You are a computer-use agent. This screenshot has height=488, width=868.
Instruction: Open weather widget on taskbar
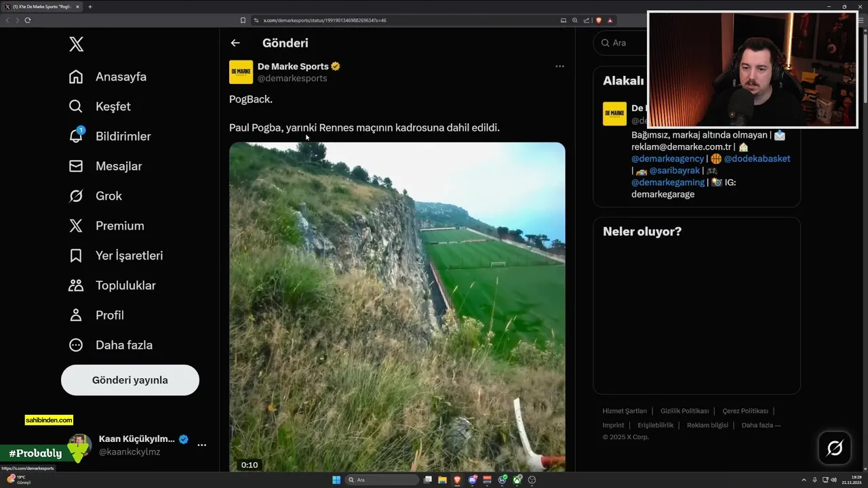click(x=19, y=480)
